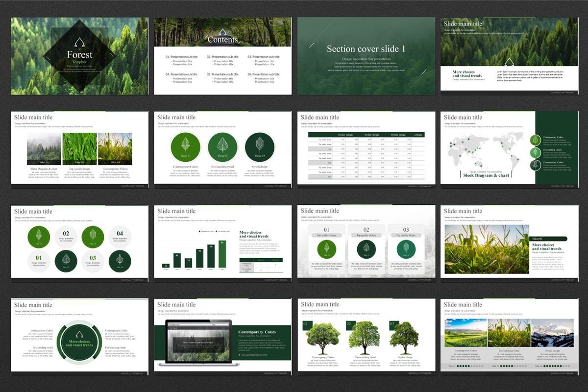Viewport: 588px width, 392px height.
Task: Click the Value 02 leaf circle icon
Action: [x=223, y=144]
